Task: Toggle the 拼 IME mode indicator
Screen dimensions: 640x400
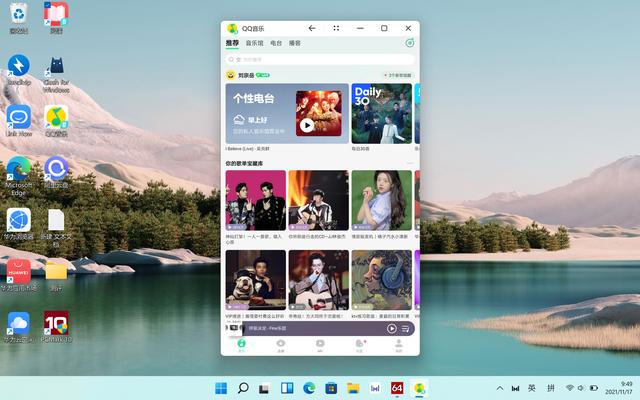Action: 551,388
